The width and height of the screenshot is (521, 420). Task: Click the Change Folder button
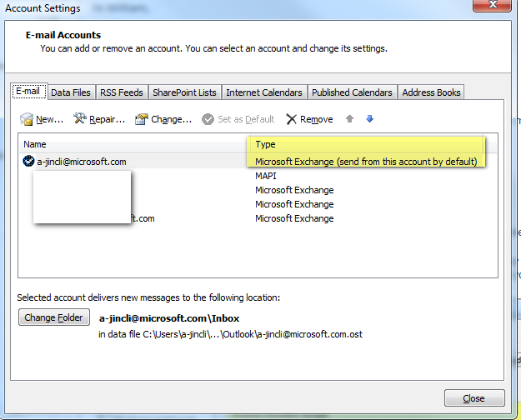54,317
